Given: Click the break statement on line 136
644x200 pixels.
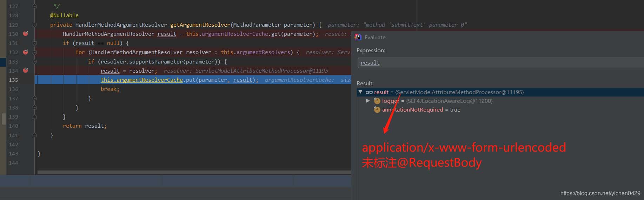Looking at the screenshot, I should click(x=110, y=89).
